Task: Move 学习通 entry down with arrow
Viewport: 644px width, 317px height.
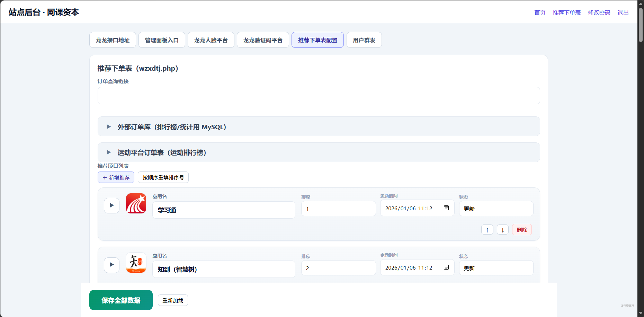Action: coord(503,230)
